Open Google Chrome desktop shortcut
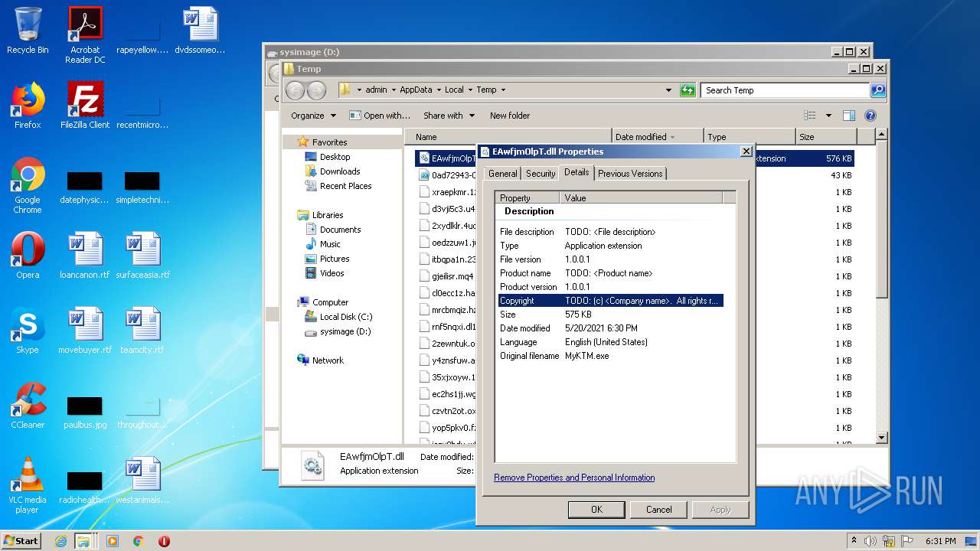This screenshot has width=980, height=551. click(28, 185)
